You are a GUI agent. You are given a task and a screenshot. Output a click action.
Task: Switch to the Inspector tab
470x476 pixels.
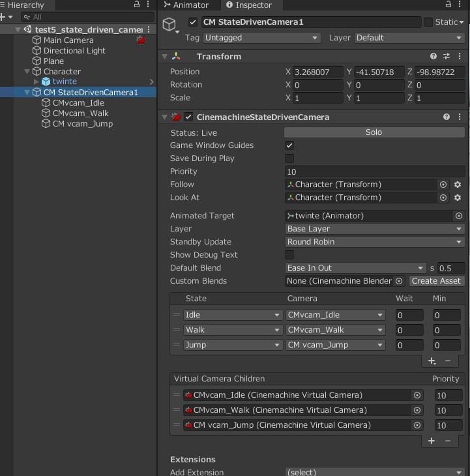250,5
